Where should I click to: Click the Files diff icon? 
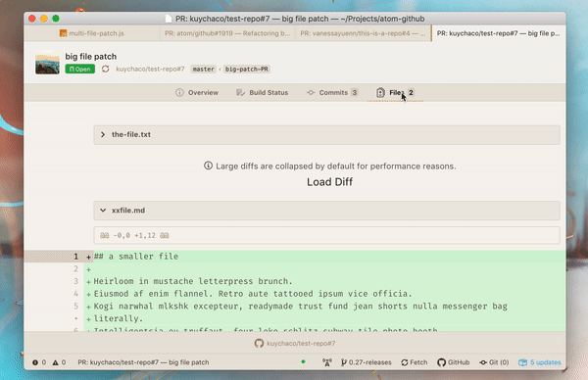pyautogui.click(x=380, y=93)
